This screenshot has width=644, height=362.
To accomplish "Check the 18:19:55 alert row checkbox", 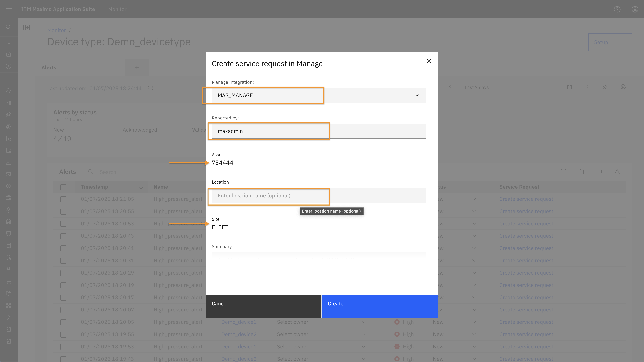I will coord(63,334).
